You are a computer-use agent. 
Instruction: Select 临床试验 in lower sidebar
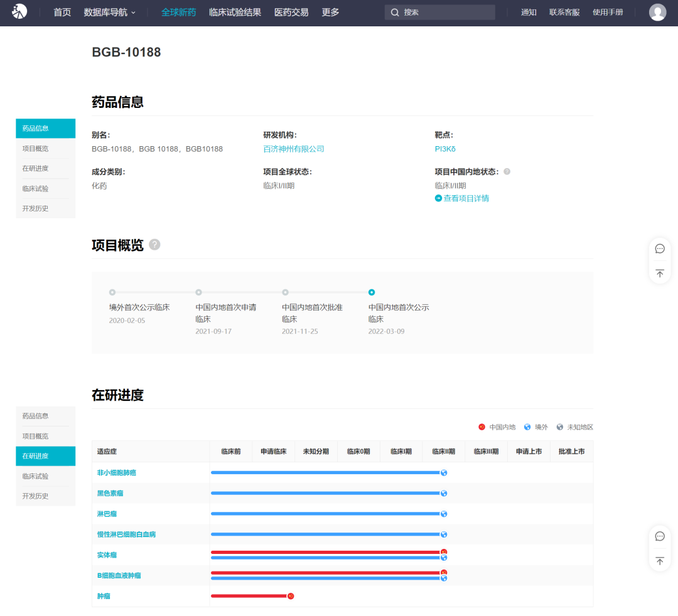[45, 477]
